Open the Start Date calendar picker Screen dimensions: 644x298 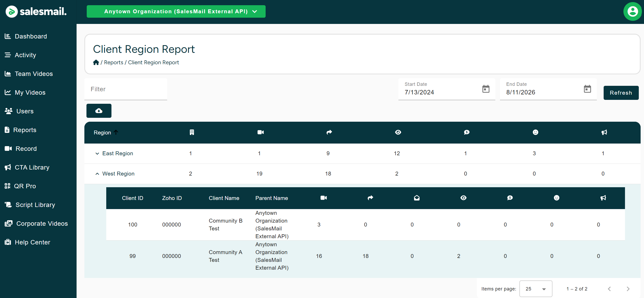tap(486, 89)
